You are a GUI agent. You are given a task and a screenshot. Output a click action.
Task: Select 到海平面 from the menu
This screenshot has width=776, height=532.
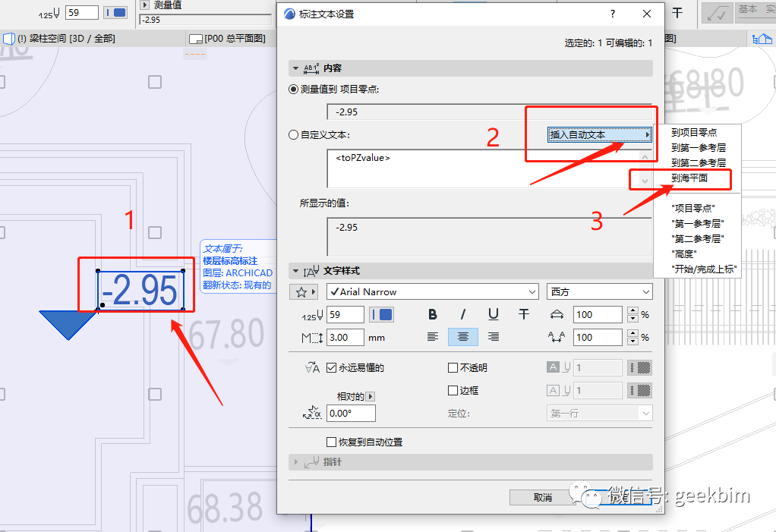[691, 178]
